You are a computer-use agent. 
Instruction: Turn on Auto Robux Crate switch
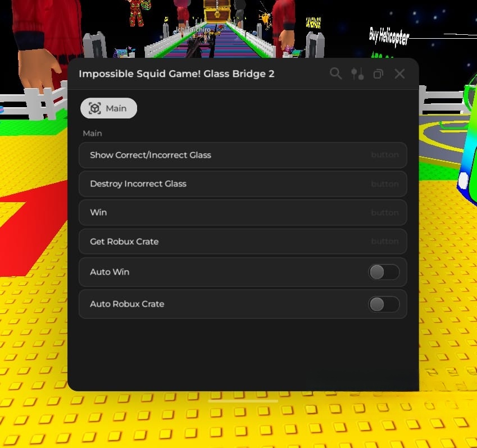384,304
